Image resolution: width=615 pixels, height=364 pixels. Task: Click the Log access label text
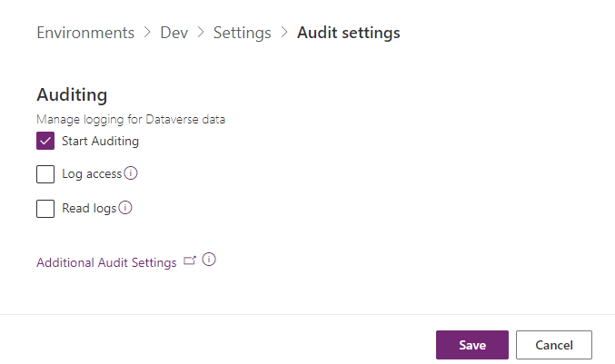point(92,174)
